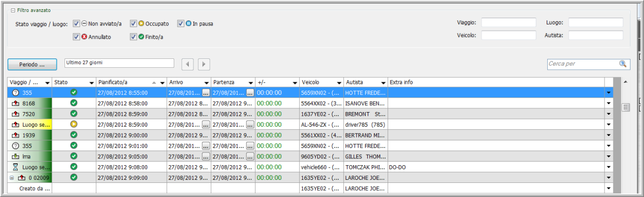This screenshot has height=197, width=644.
Task: Click the red Annullato icon in filter
Action: tap(84, 37)
